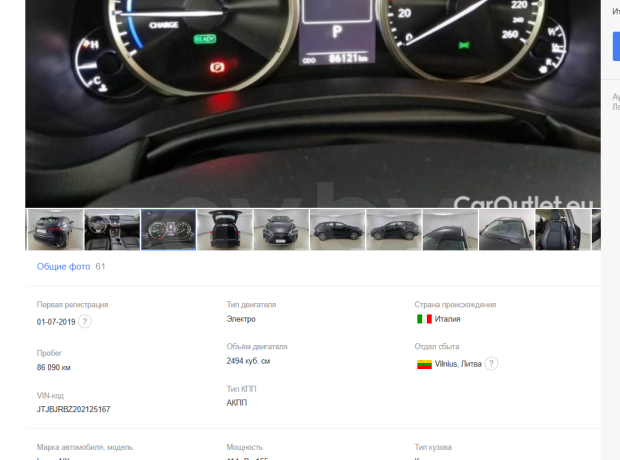Image resolution: width=620 pixels, height=460 pixels.
Task: Open the rear view car thumbnail
Action: tap(55, 230)
